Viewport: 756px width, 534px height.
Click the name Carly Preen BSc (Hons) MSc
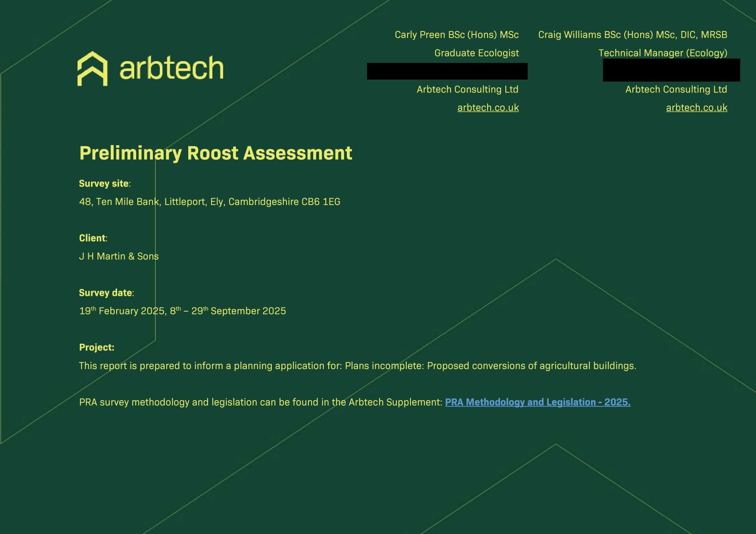456,35
